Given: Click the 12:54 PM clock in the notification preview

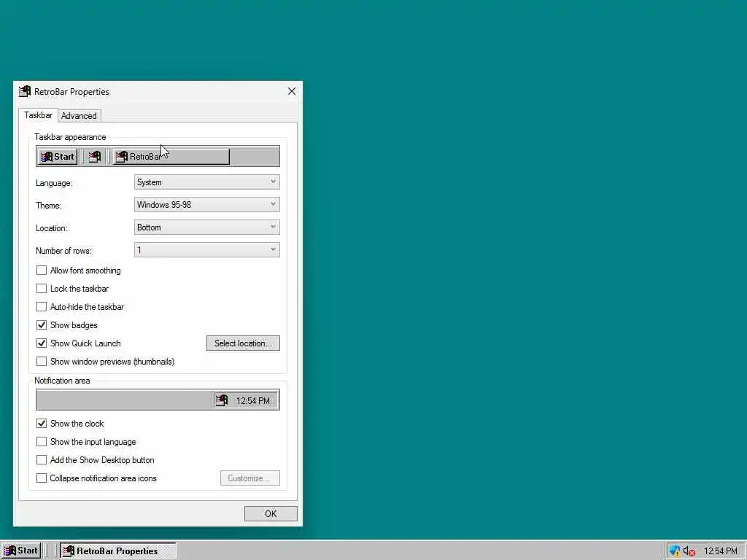Looking at the screenshot, I should pyautogui.click(x=253, y=401).
